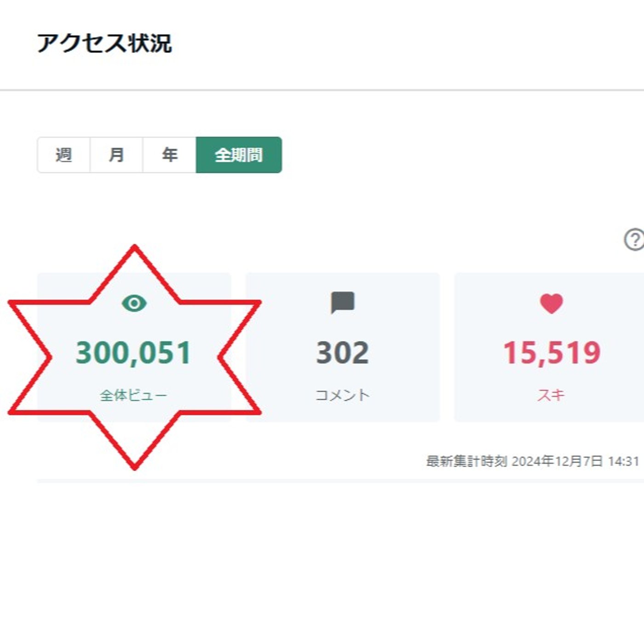Open the question mark help icon

(634, 240)
